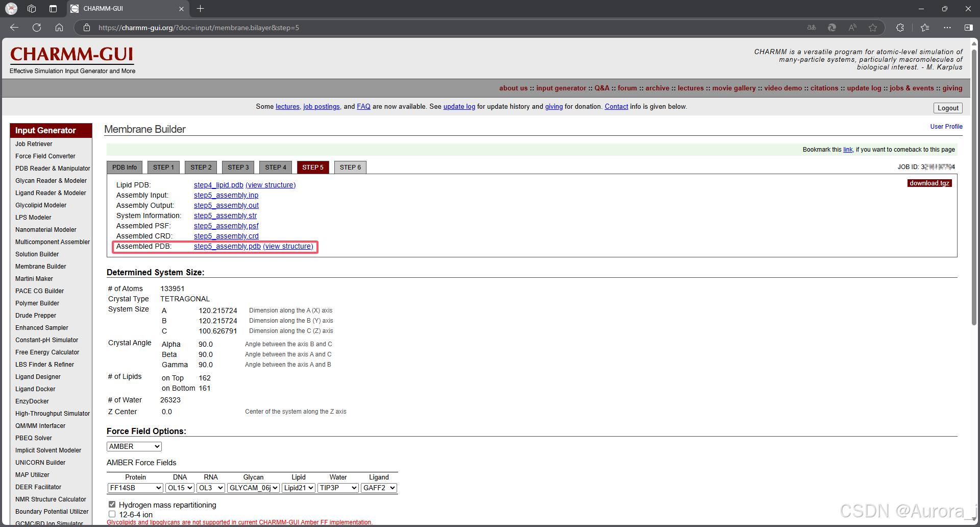The image size is (980, 527).
Task: Switch to the STEP 6 tab
Action: click(350, 167)
